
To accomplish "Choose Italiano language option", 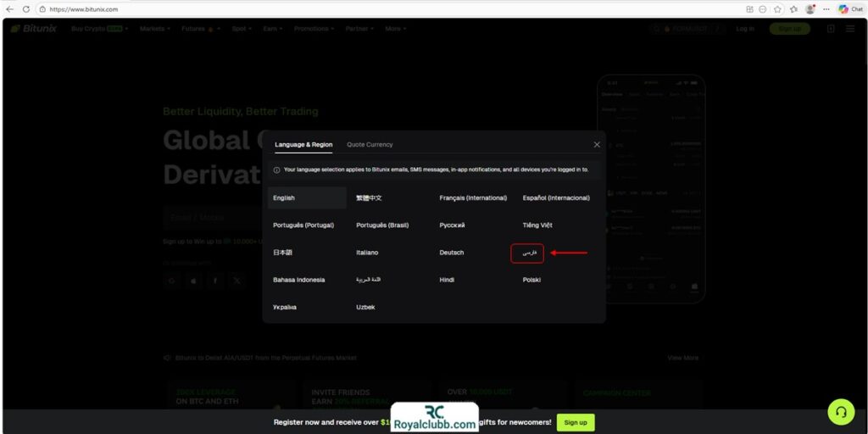I will [367, 253].
